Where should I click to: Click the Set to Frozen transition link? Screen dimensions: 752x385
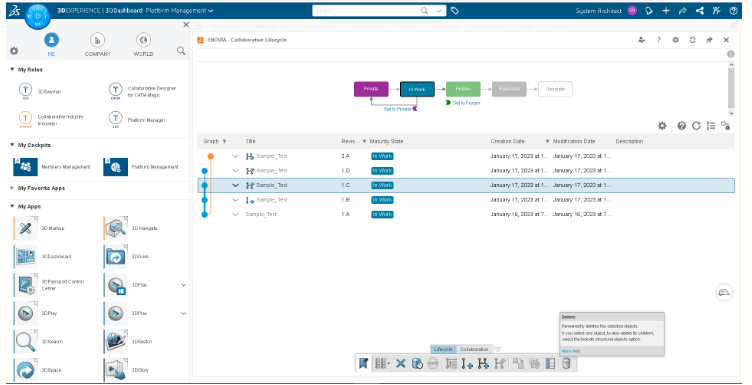click(x=466, y=103)
